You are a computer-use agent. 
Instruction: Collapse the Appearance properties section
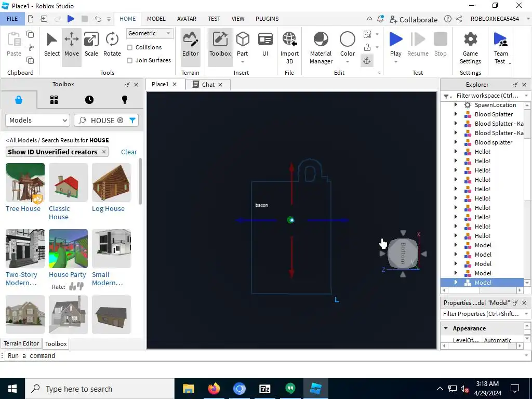click(x=446, y=328)
